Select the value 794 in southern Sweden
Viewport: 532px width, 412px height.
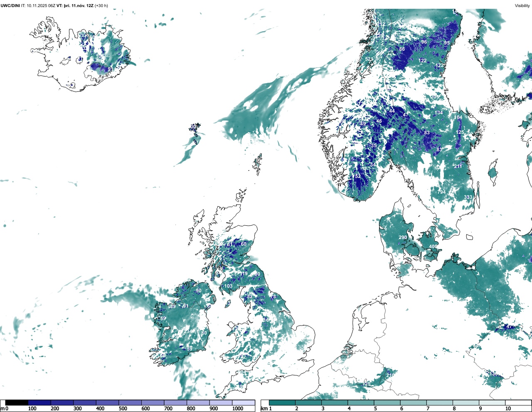[441, 192]
